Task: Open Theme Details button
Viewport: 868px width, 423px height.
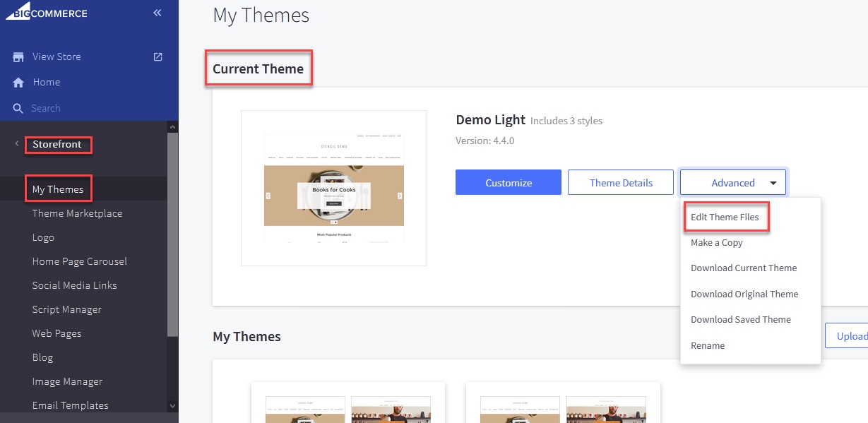Action: pyautogui.click(x=621, y=183)
